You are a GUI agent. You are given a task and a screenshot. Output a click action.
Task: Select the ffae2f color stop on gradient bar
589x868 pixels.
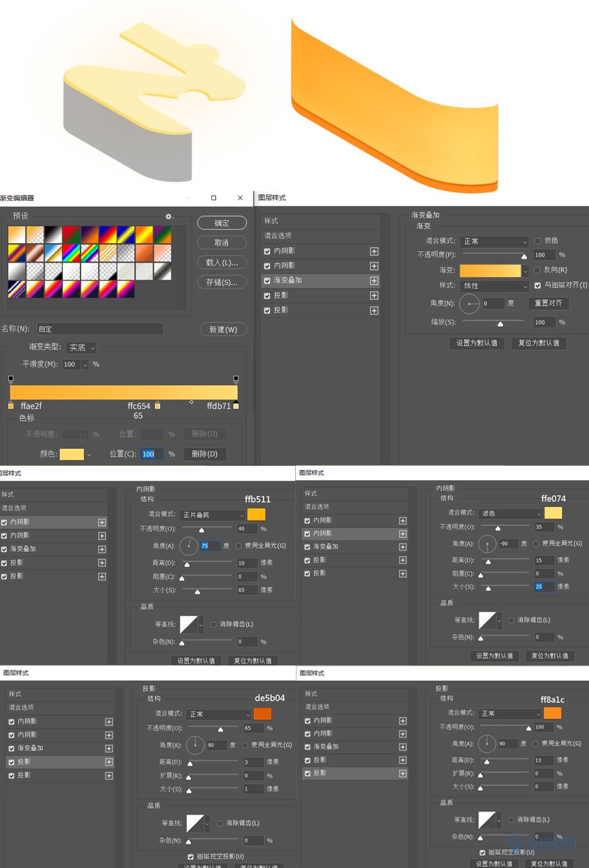pyautogui.click(x=11, y=406)
